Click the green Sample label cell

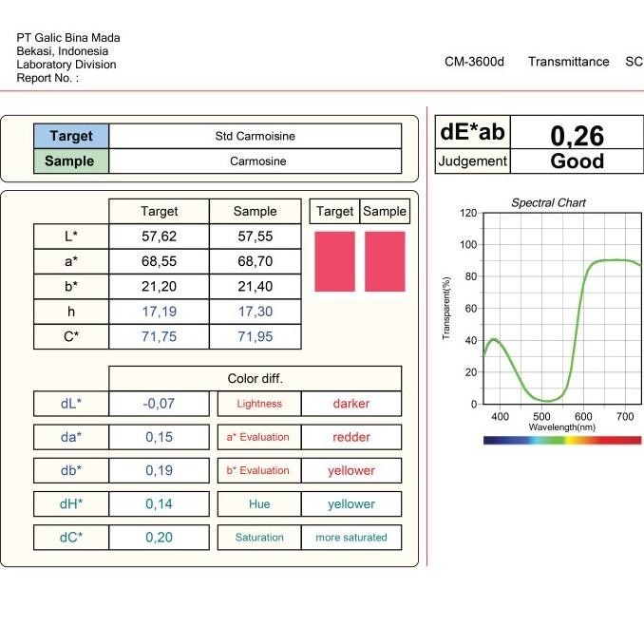point(71,161)
